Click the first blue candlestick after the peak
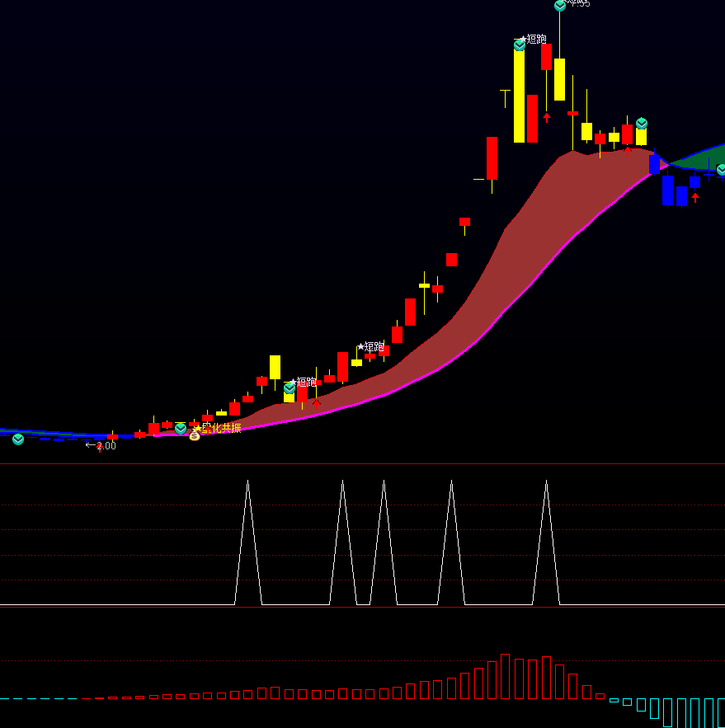The height and width of the screenshot is (728, 725). click(654, 165)
